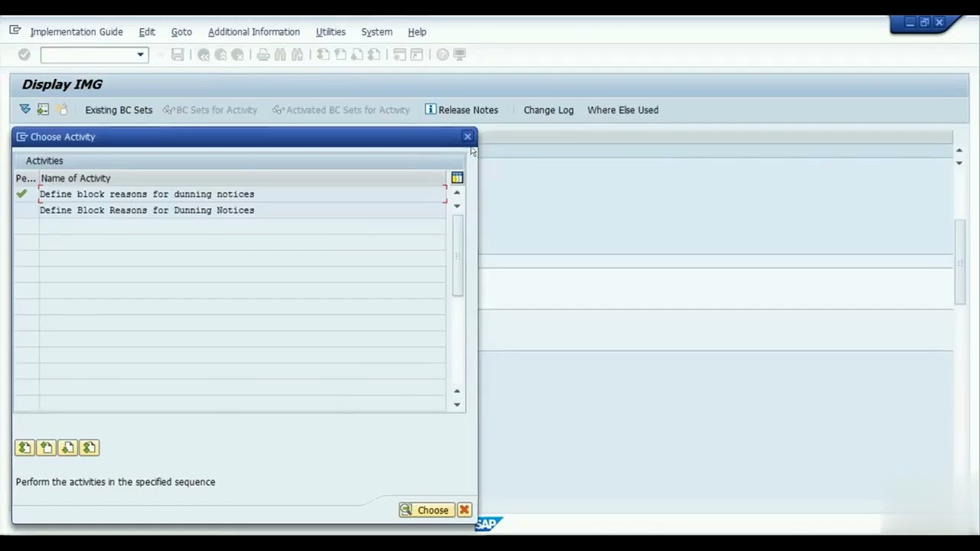Viewport: 980px width, 551px height.
Task: Click the third icon in the Display IMG toolbar
Action: click(x=62, y=109)
